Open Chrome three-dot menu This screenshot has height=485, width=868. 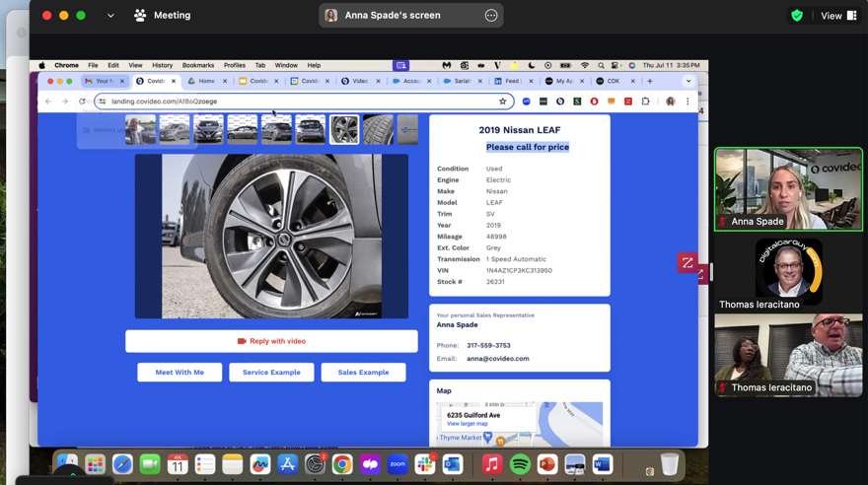pos(688,102)
